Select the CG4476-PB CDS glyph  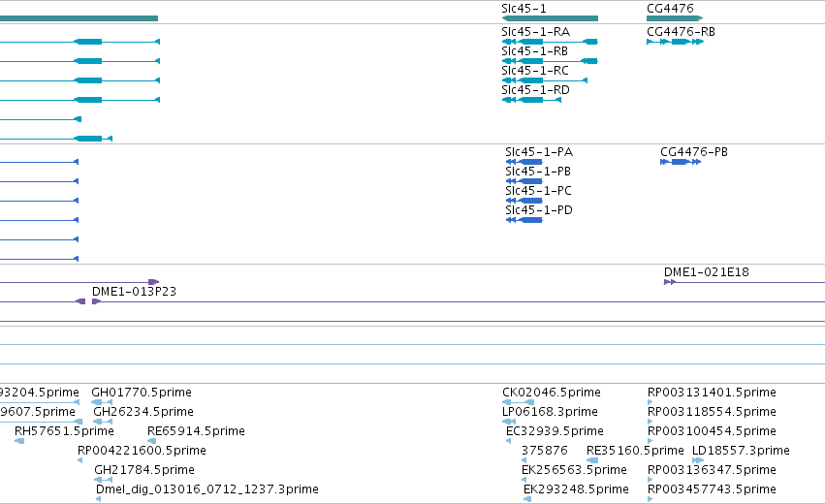681,162
